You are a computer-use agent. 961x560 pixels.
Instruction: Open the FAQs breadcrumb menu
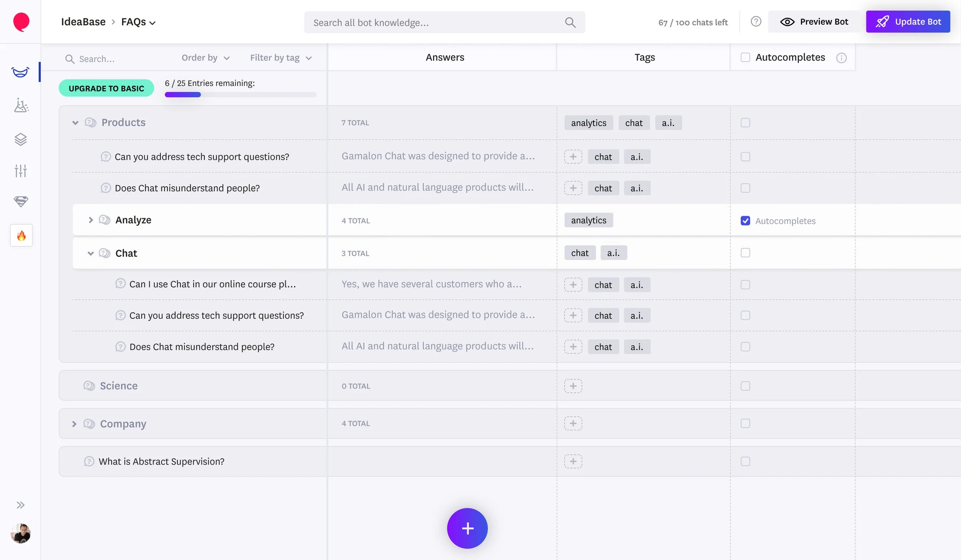138,22
